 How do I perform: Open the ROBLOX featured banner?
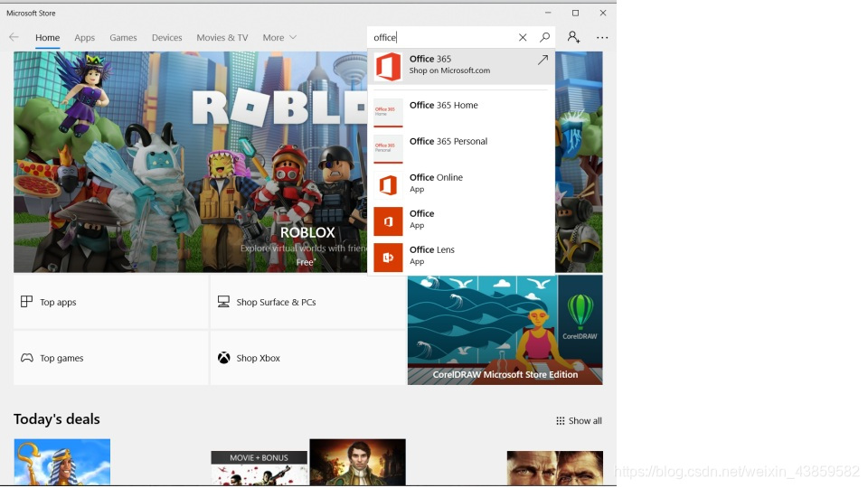point(190,162)
